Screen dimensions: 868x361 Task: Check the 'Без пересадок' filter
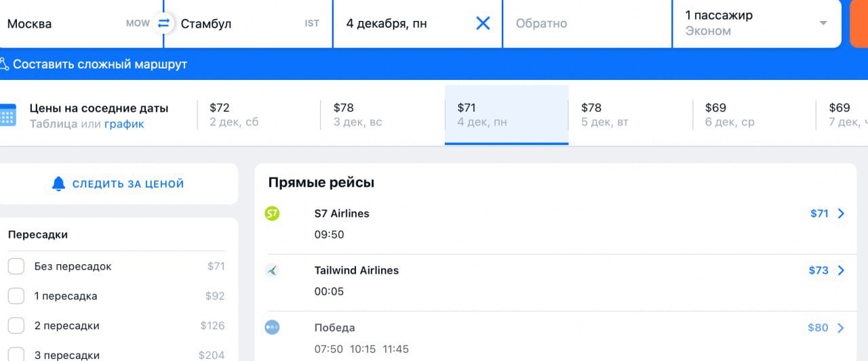(16, 266)
